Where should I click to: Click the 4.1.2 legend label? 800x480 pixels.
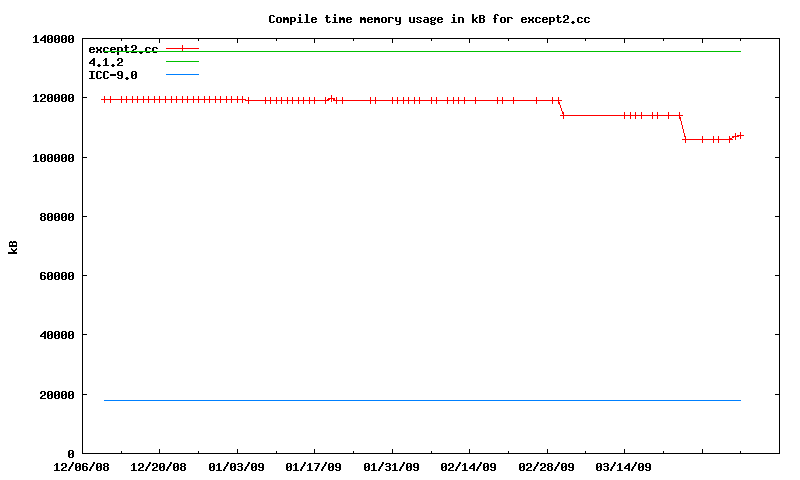tap(106, 62)
